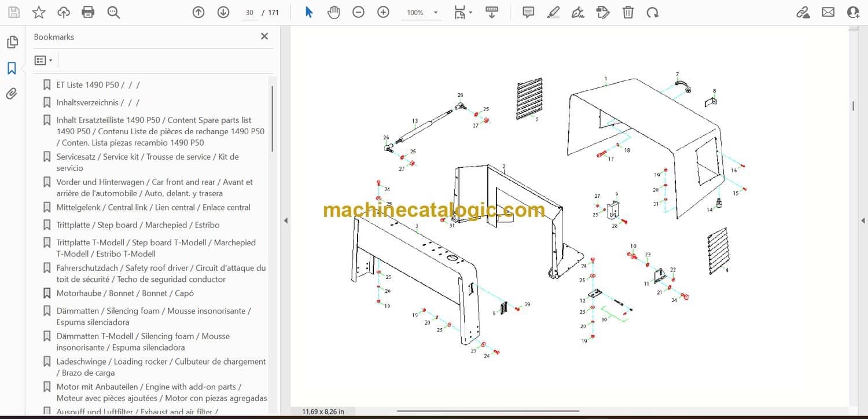The image size is (868, 419).
Task: Show the Page Thumbnails panel
Action: click(12, 42)
